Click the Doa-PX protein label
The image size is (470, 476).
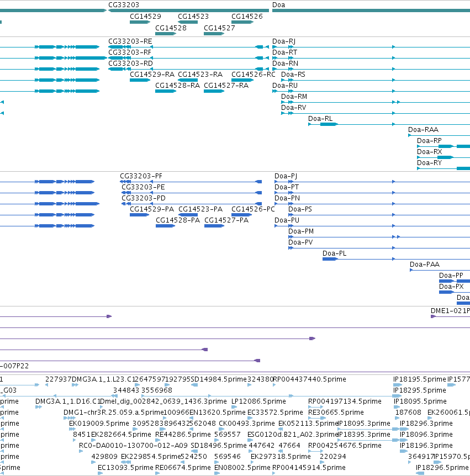click(x=451, y=286)
